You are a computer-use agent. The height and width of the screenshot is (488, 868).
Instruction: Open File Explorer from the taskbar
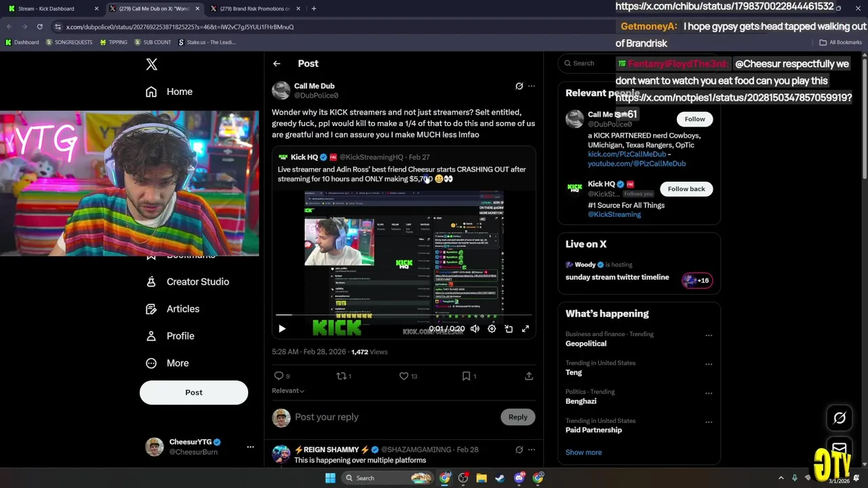coord(481,478)
